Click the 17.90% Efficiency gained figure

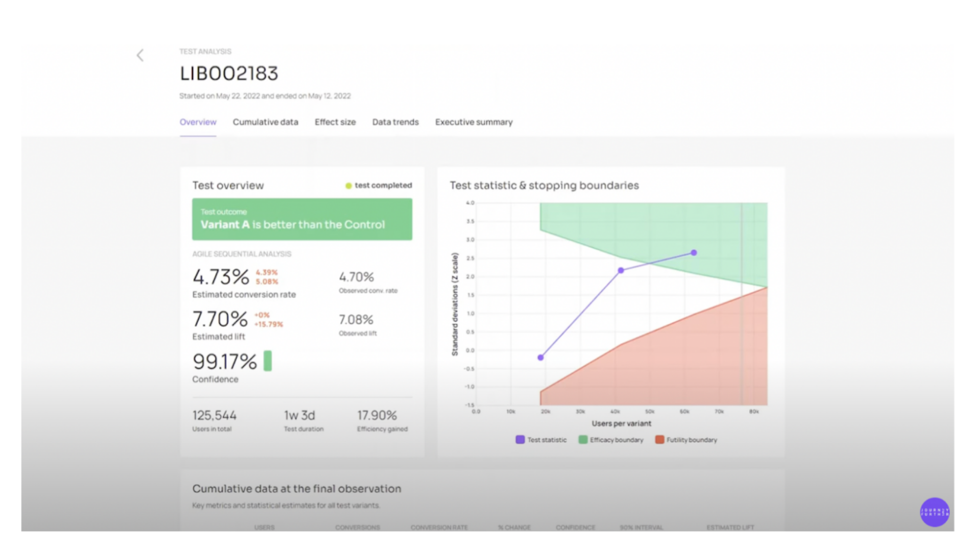[377, 415]
